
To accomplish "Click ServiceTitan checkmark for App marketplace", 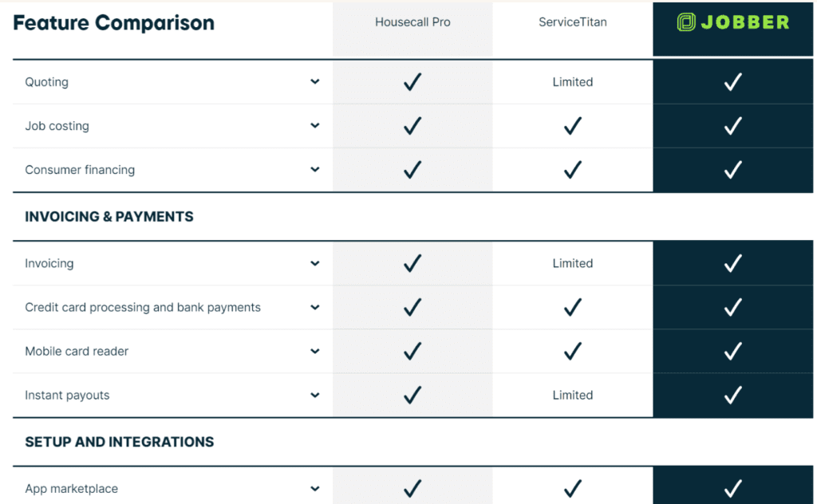I will tap(572, 488).
